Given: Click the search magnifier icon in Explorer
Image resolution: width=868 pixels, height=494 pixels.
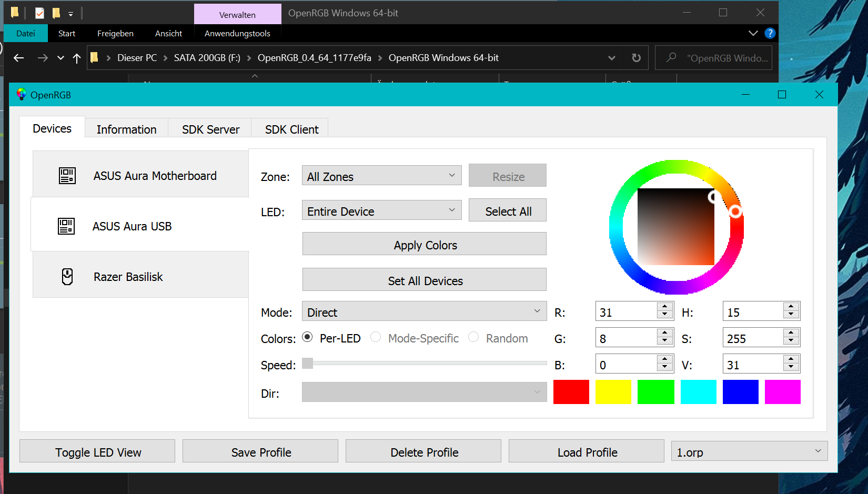Looking at the screenshot, I should 671,57.
